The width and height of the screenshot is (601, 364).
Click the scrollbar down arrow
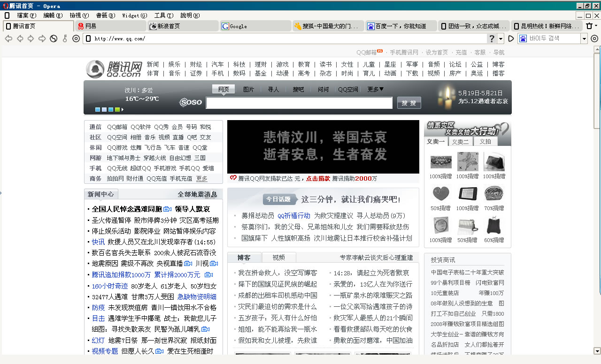(597, 351)
